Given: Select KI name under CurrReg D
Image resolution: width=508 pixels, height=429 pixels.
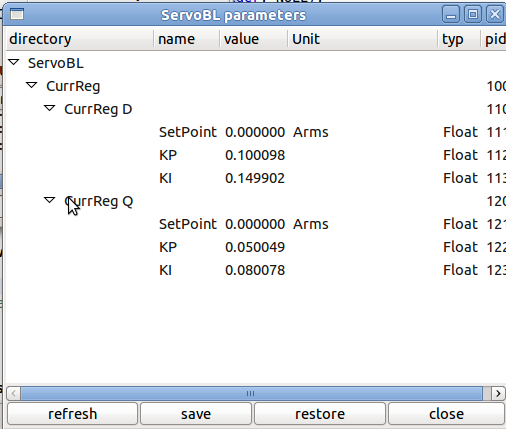Looking at the screenshot, I should pyautogui.click(x=165, y=178).
